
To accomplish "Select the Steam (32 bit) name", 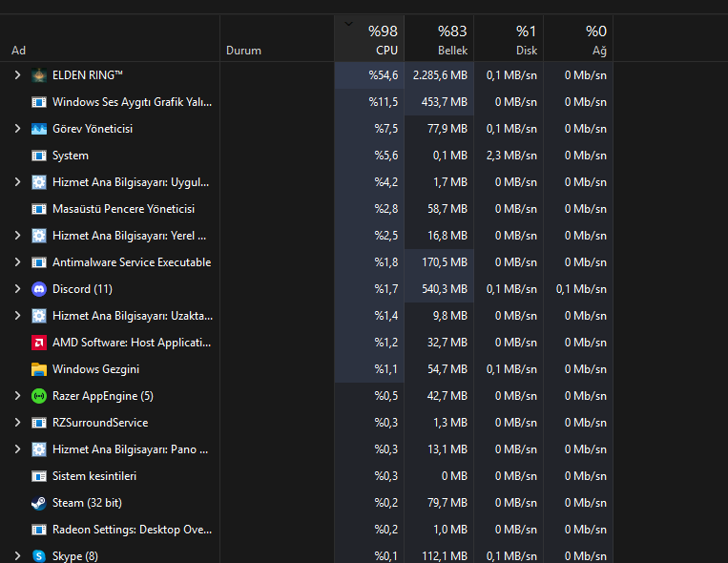I will pyautogui.click(x=87, y=503).
